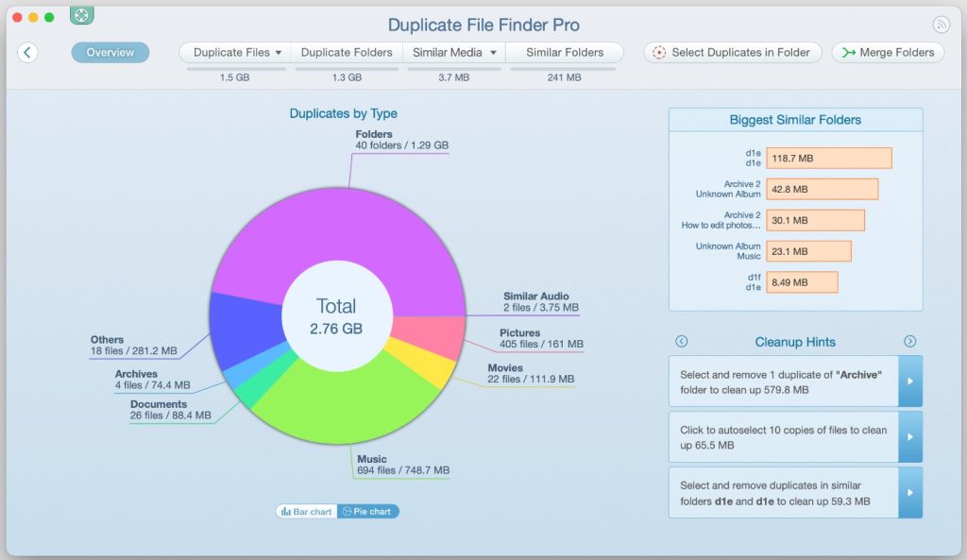Screen dimensions: 967x560
Task: Click the Biggest Similar Folders heading
Action: point(795,120)
